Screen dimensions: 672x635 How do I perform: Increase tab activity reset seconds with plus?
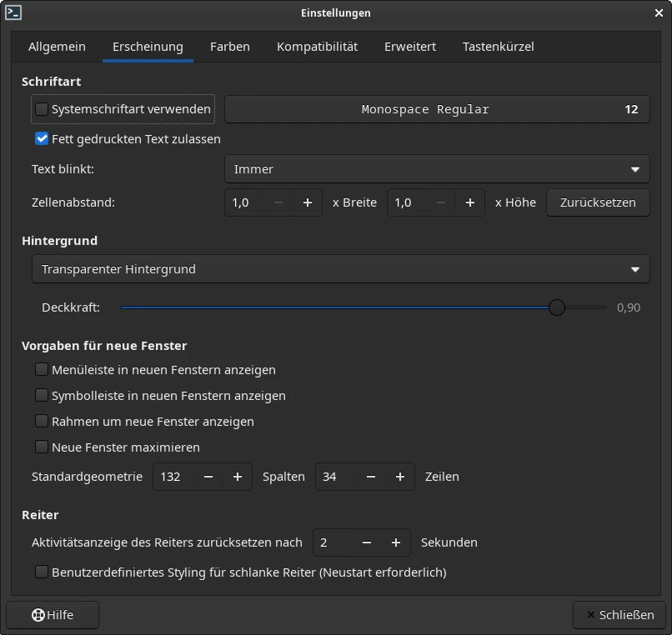pyautogui.click(x=396, y=542)
